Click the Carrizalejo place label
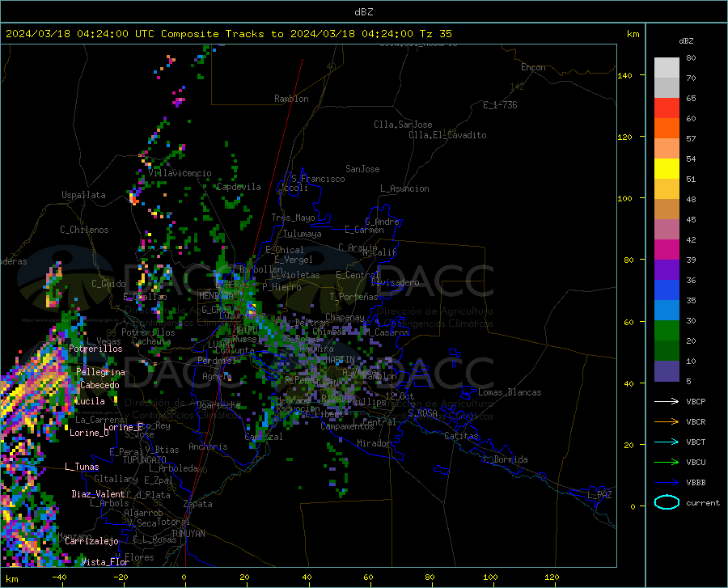The height and width of the screenshot is (588, 728). point(91,541)
